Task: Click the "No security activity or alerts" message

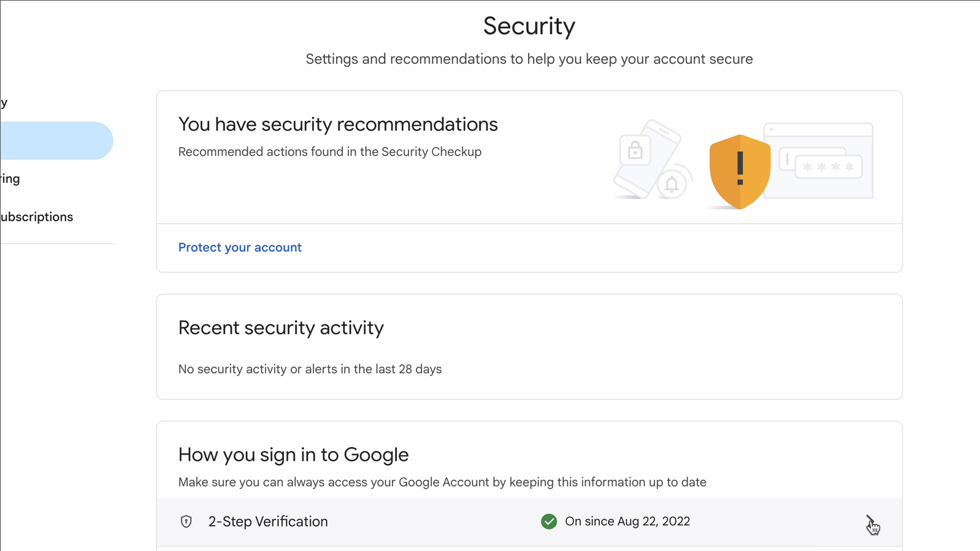Action: (x=310, y=369)
